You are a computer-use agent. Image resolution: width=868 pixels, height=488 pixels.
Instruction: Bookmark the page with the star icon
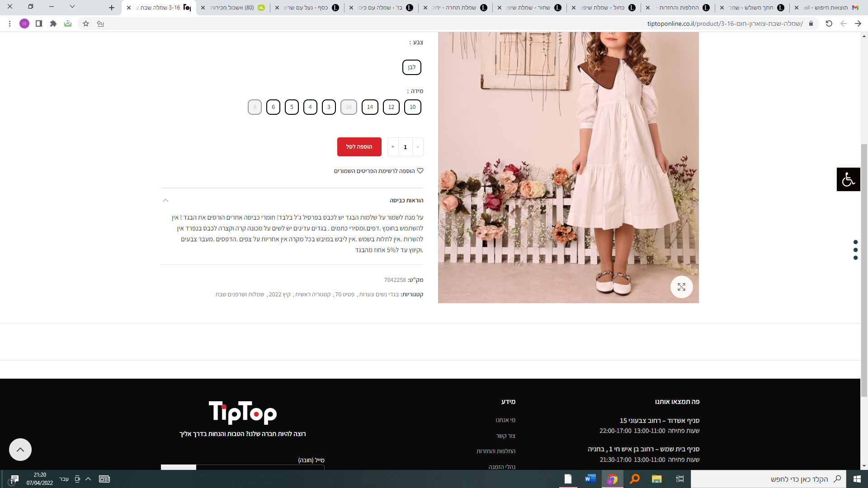(x=86, y=23)
